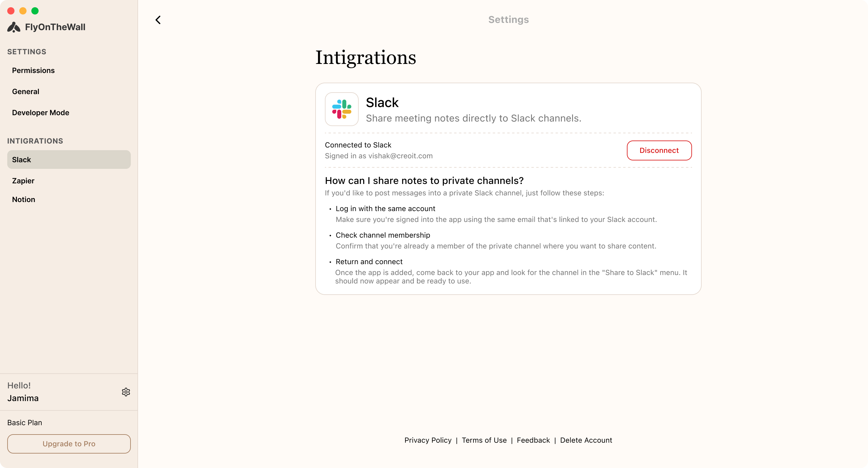Image resolution: width=868 pixels, height=468 pixels.
Task: Close the window with the red button
Action: 11,11
